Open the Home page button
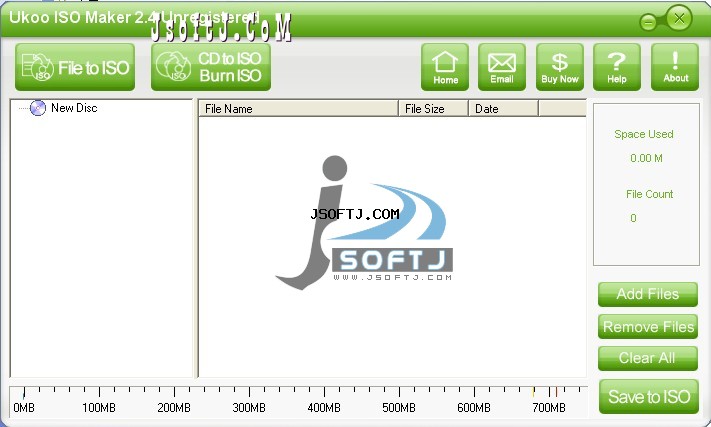 click(x=445, y=67)
